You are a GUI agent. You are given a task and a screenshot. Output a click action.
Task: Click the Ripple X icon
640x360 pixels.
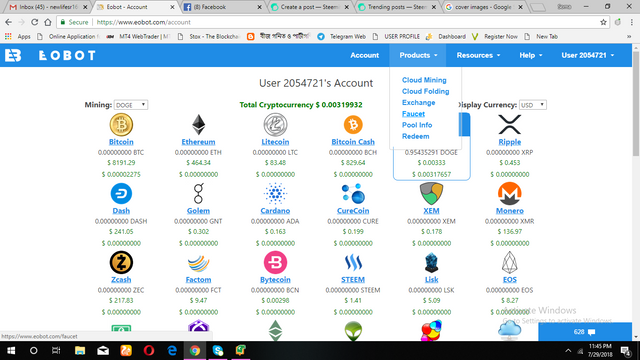(510, 124)
